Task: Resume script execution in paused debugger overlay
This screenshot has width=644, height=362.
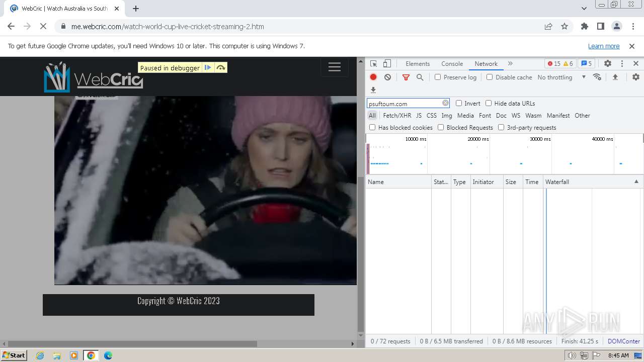Action: [x=208, y=68]
